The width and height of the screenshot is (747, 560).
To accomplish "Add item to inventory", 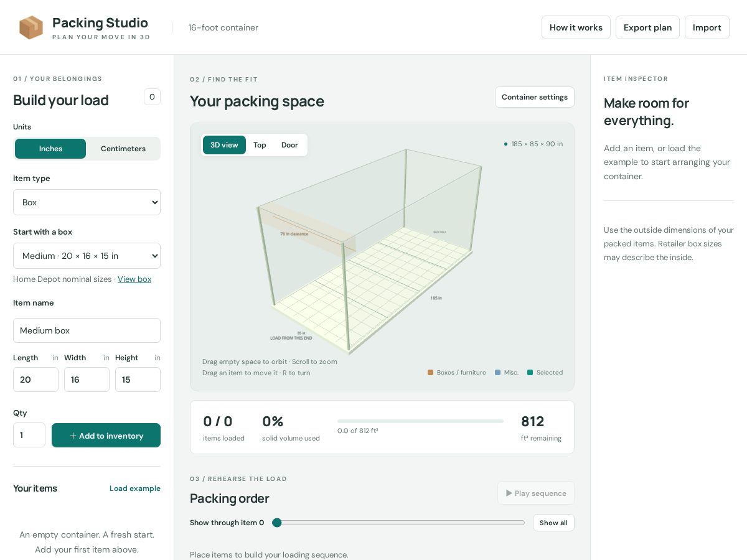I will (x=106, y=436).
